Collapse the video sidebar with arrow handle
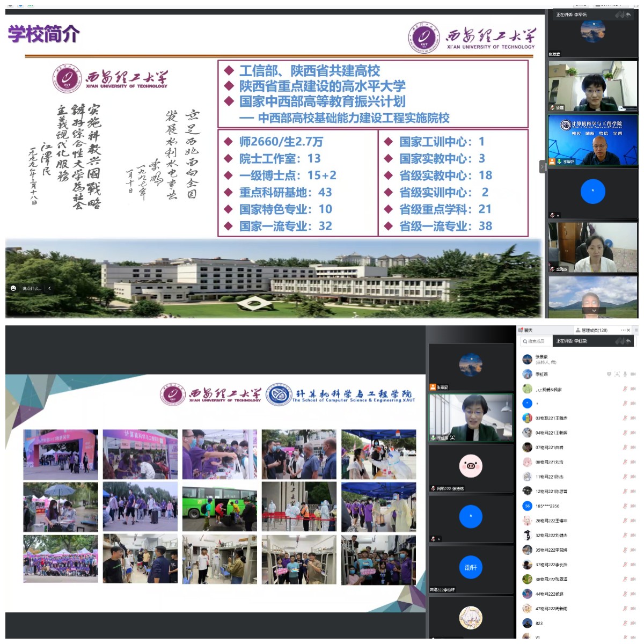The height and width of the screenshot is (644, 644). tap(542, 167)
